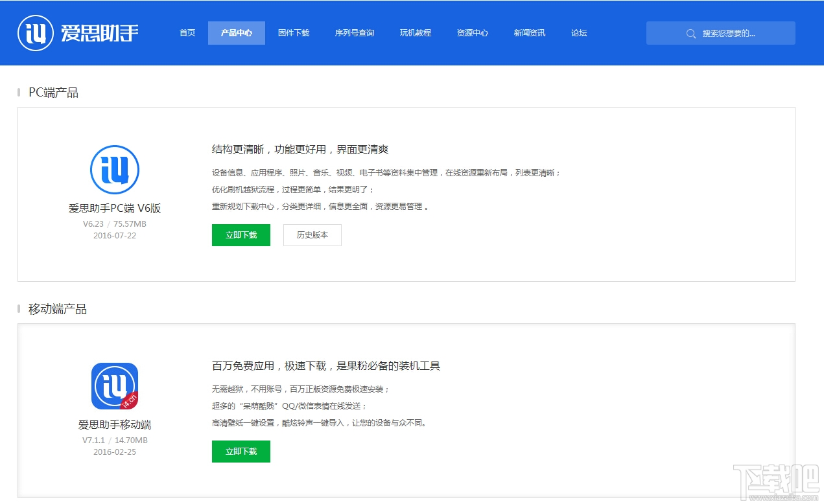Image resolution: width=824 pixels, height=504 pixels.
Task: Open 固件下载 from the navigation bar
Action: [294, 33]
